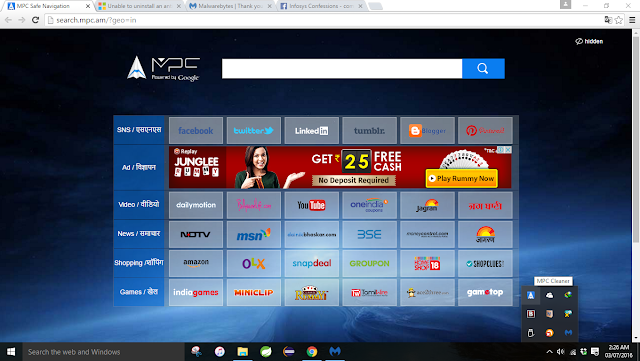Open the HomeShop18 tile
This screenshot has height=361, width=640.
click(x=427, y=263)
